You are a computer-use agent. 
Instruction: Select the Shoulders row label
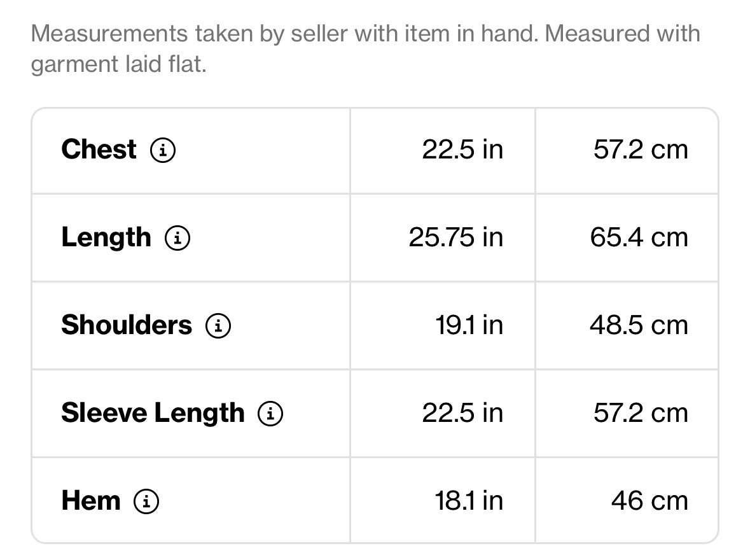pyautogui.click(x=127, y=325)
